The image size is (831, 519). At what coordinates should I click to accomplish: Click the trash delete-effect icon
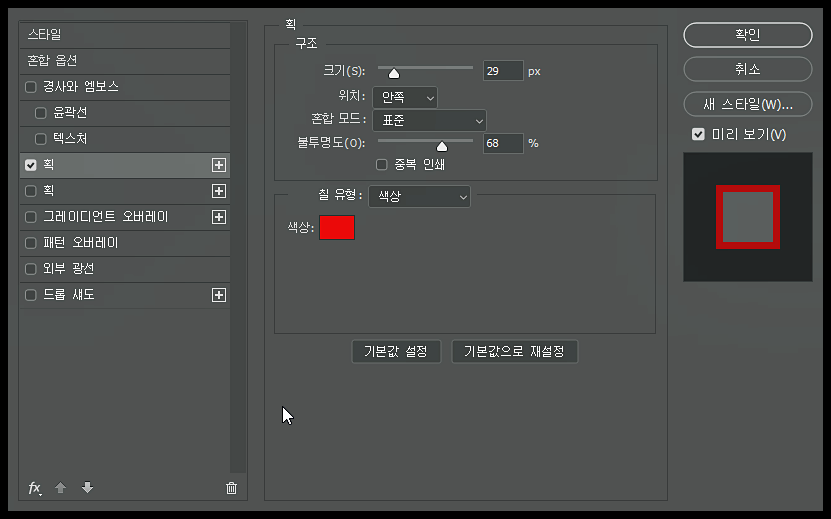(231, 488)
